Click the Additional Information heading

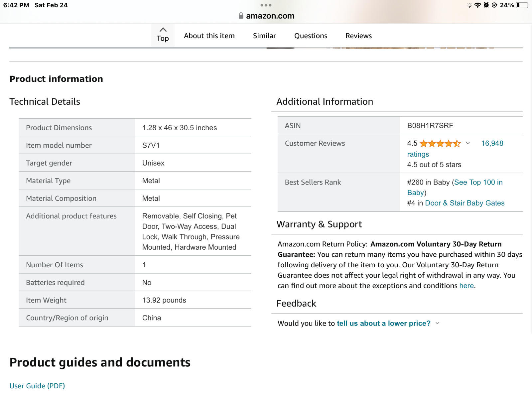[325, 101]
